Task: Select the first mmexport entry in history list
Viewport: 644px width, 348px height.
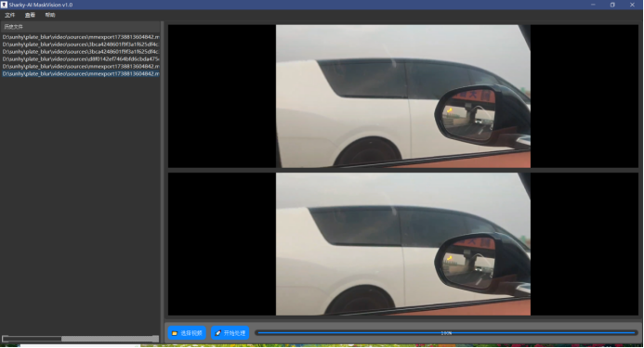Action: pos(81,37)
